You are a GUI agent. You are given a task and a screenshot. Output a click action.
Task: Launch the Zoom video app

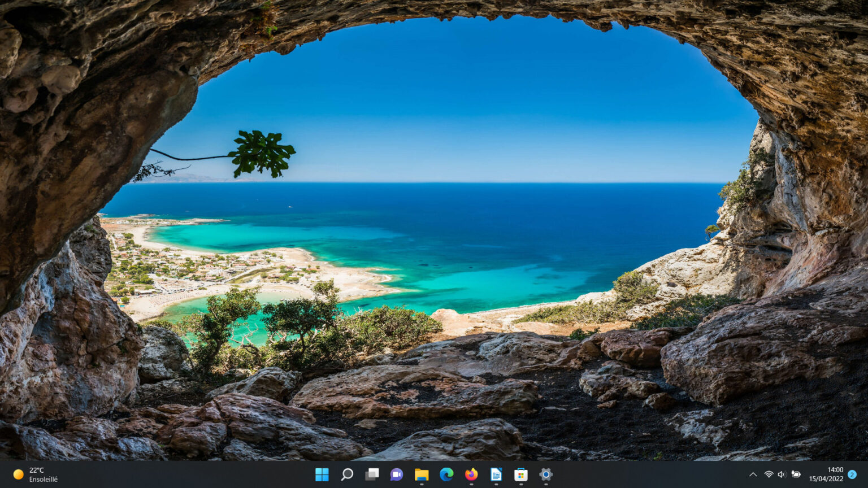(396, 475)
